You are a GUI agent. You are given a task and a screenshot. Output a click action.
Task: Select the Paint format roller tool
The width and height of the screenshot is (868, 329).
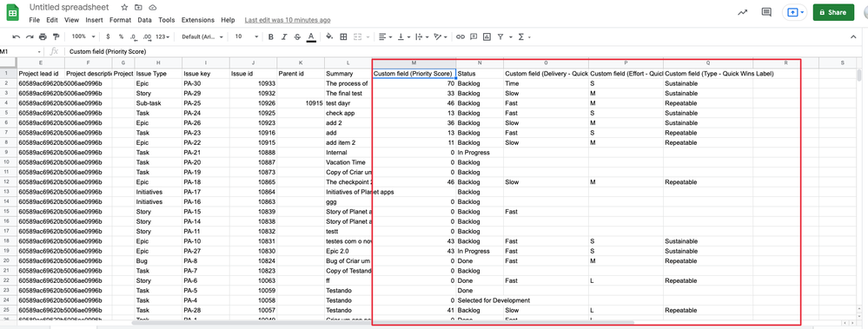click(56, 37)
